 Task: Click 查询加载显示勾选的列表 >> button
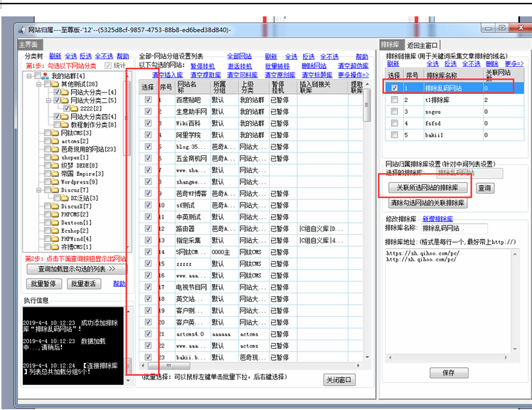pyautogui.click(x=77, y=269)
